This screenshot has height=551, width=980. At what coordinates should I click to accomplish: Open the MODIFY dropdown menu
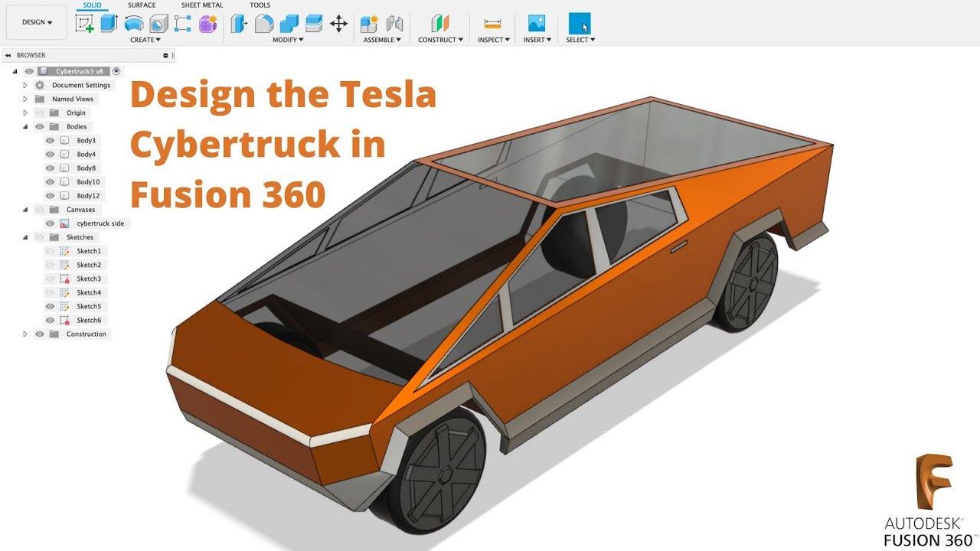(x=289, y=40)
